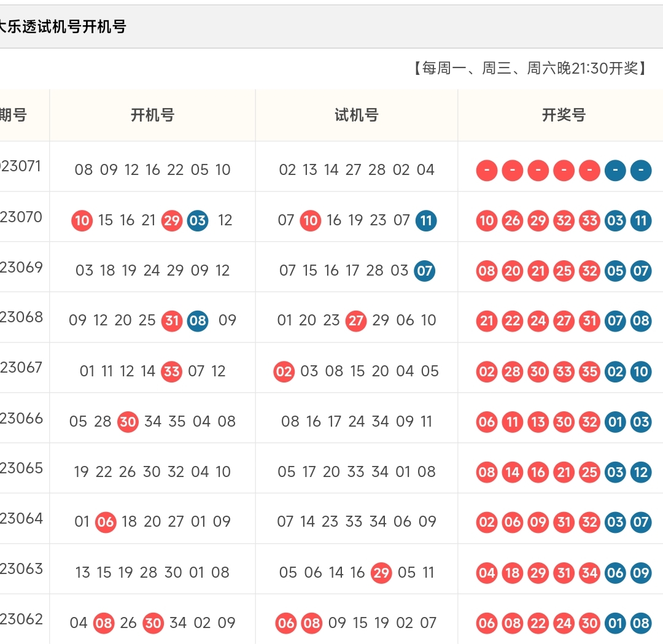Click red ball 29 in 23070 开机号 cell

tap(172, 220)
